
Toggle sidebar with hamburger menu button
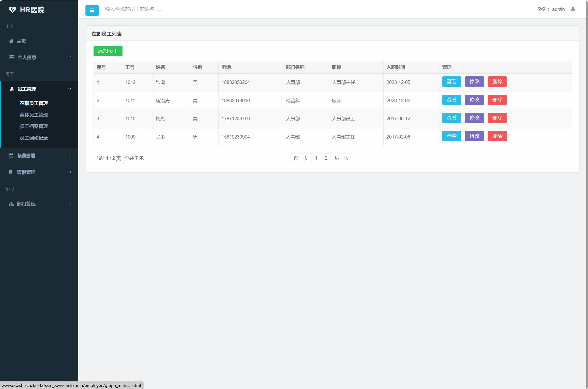(92, 10)
